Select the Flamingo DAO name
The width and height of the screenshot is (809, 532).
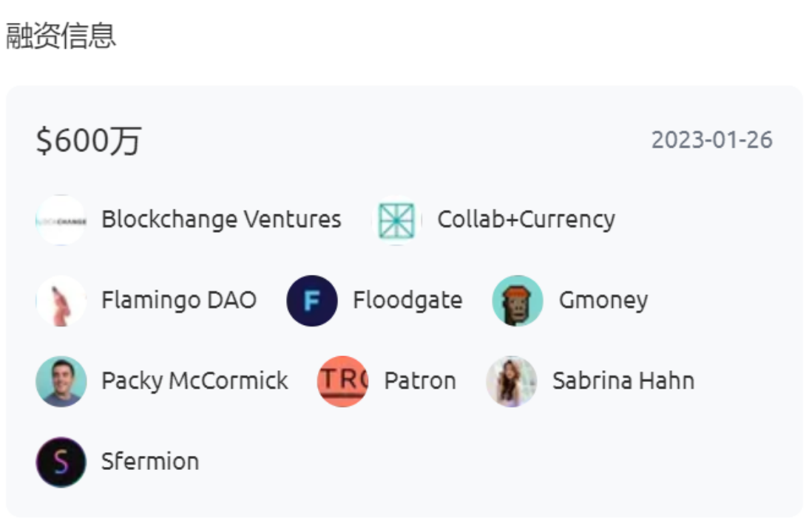pos(178,300)
